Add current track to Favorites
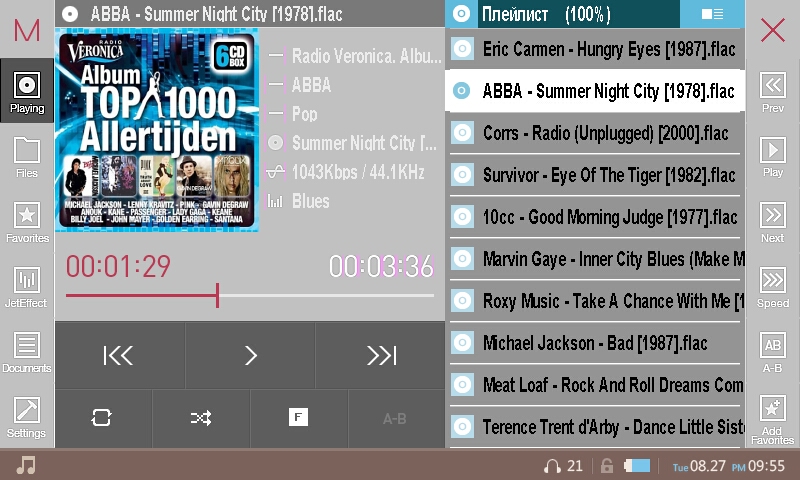This screenshot has width=800, height=480. coord(772,419)
